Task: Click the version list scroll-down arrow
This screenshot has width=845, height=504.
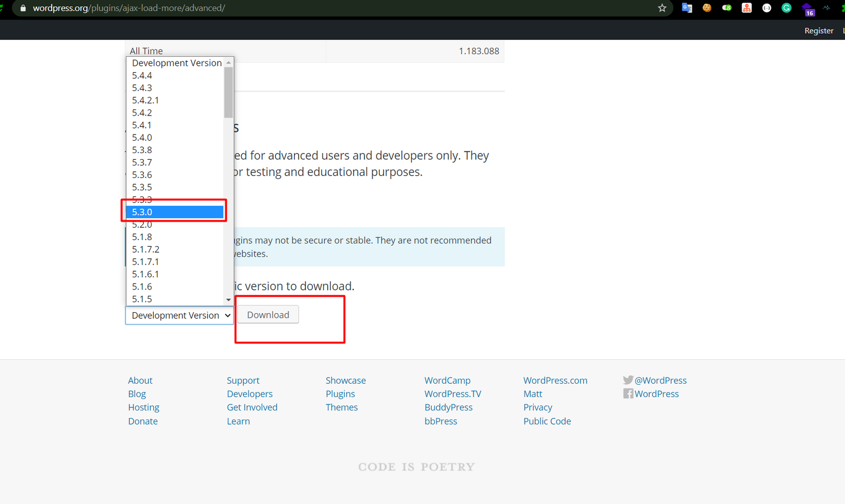Action: [228, 300]
